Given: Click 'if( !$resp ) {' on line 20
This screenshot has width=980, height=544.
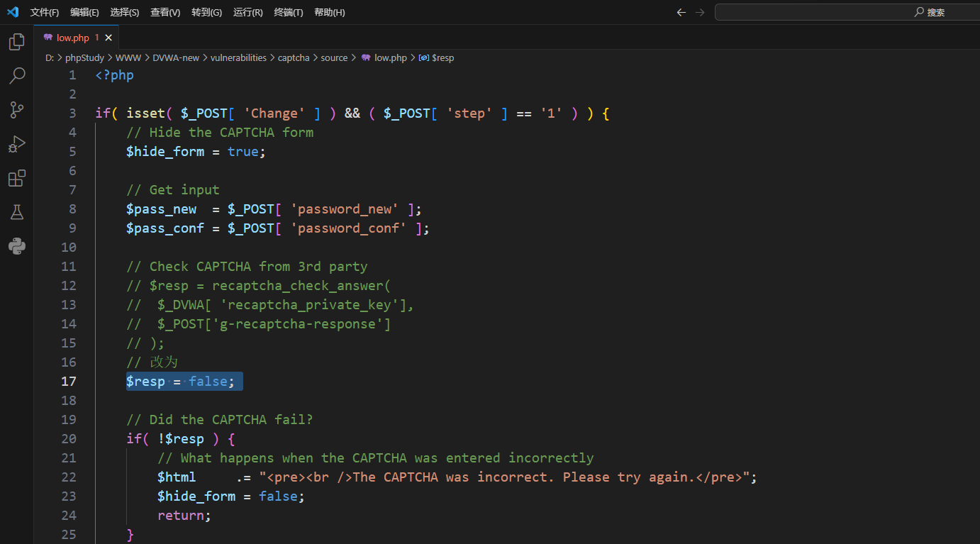Looking at the screenshot, I should tap(181, 439).
